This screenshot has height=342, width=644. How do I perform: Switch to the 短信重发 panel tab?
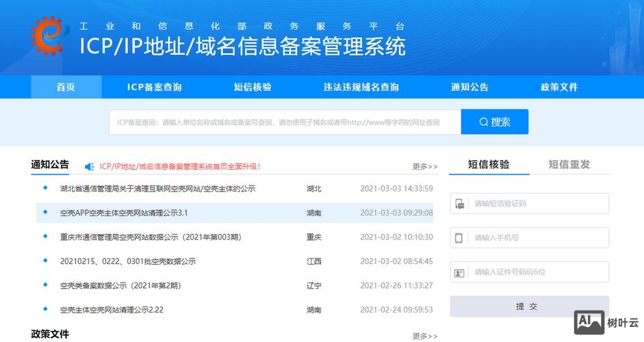click(x=569, y=164)
